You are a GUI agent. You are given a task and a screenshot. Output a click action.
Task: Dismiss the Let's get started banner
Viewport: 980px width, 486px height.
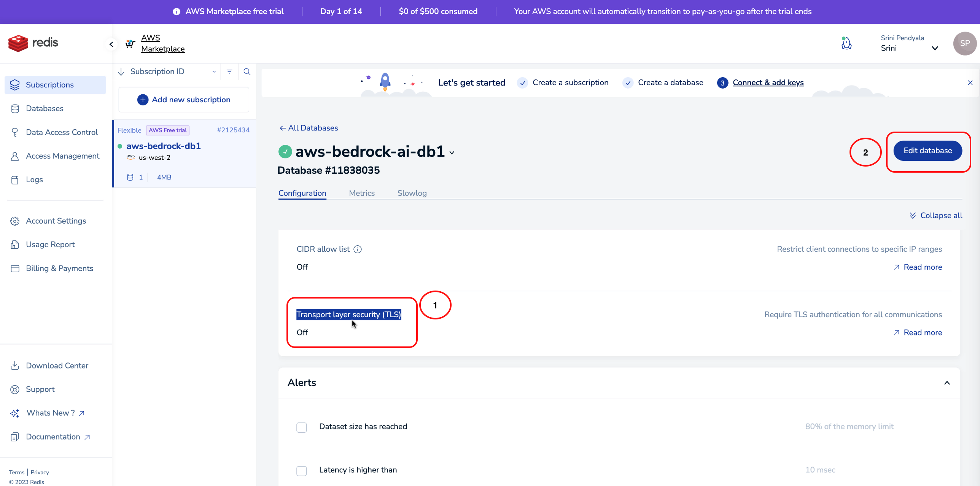[x=970, y=83]
